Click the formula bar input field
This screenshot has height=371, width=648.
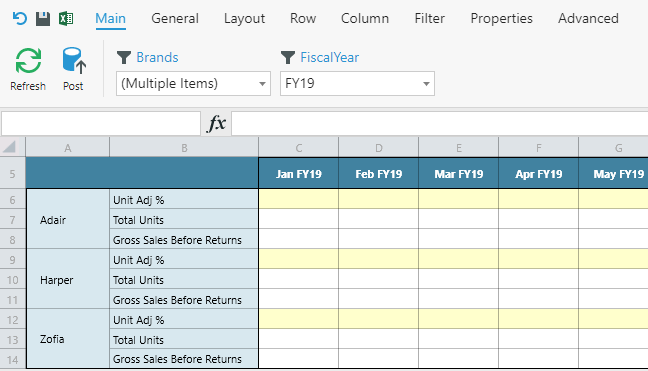pos(439,123)
